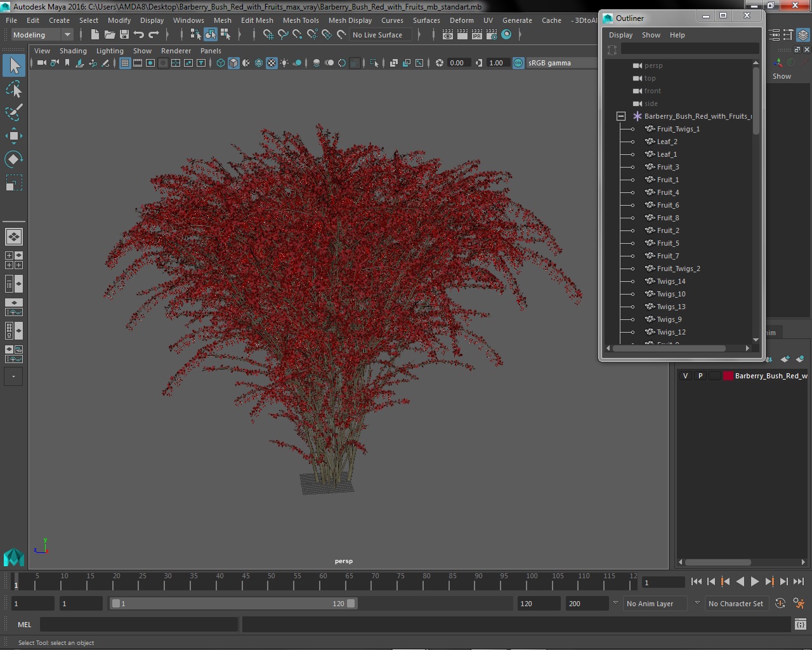Click the MEL command input field

tap(138, 625)
